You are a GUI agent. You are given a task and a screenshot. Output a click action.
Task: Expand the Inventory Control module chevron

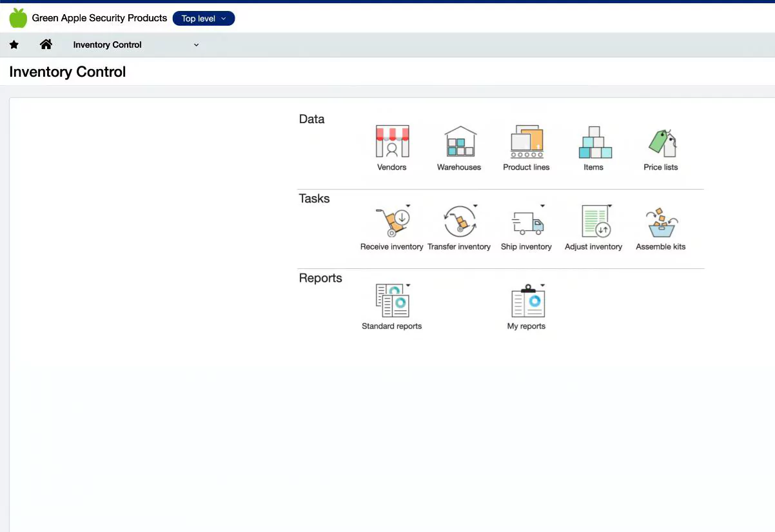[x=197, y=45]
